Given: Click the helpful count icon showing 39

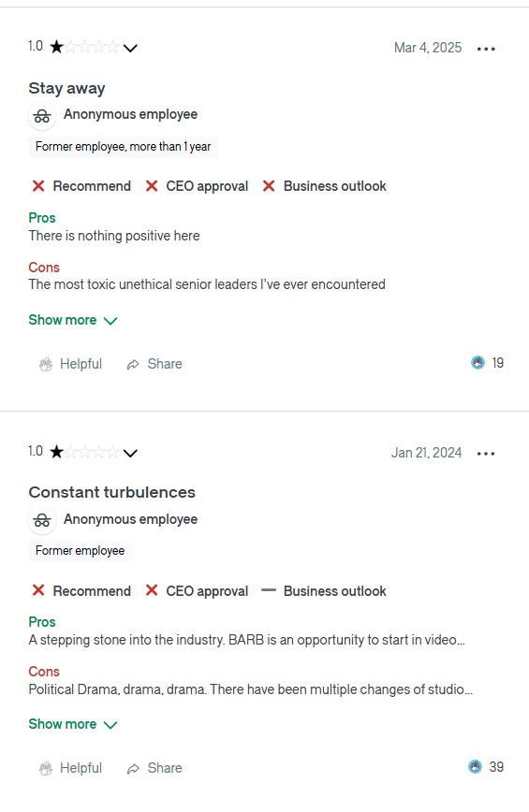Looking at the screenshot, I should (475, 766).
